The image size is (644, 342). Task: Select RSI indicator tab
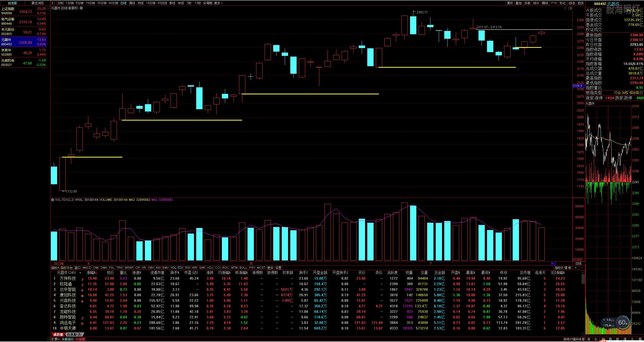coord(187,268)
